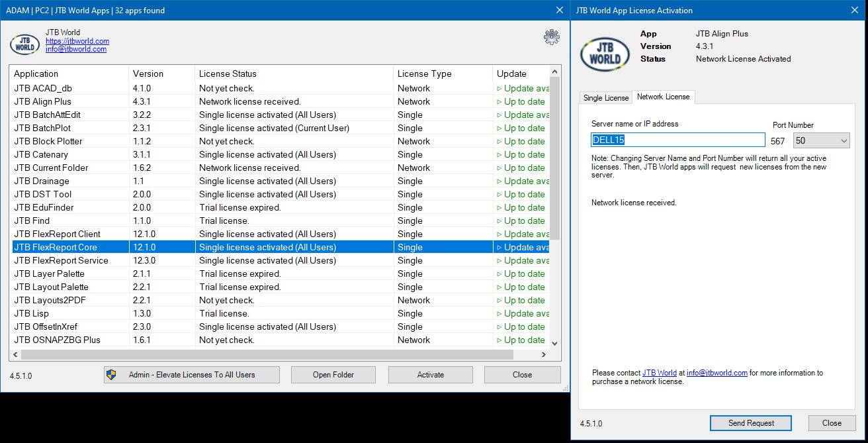This screenshot has height=443, width=868.
Task: Close License Activation window with X
Action: point(853,10)
